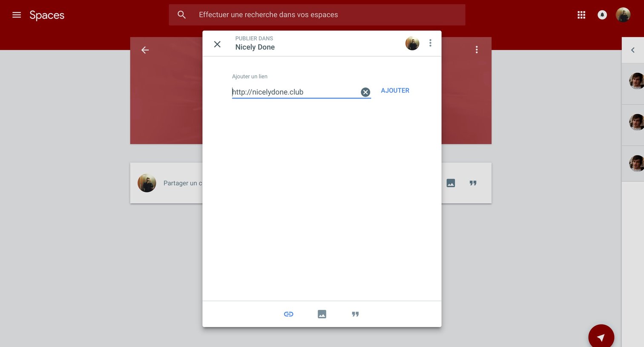
Task: Search in Effectuer une recherche field
Action: click(317, 15)
